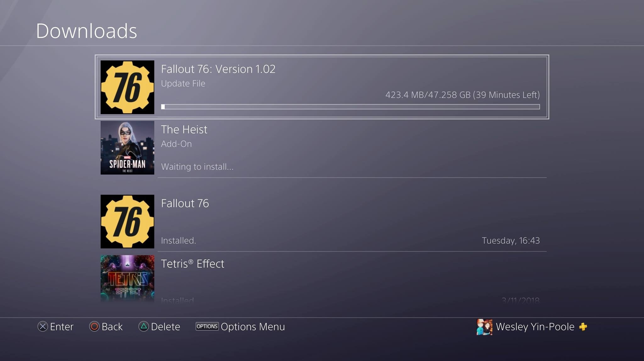This screenshot has height=361, width=644.
Task: Open the Spider-Man The Heist artwork
Action: (x=127, y=148)
